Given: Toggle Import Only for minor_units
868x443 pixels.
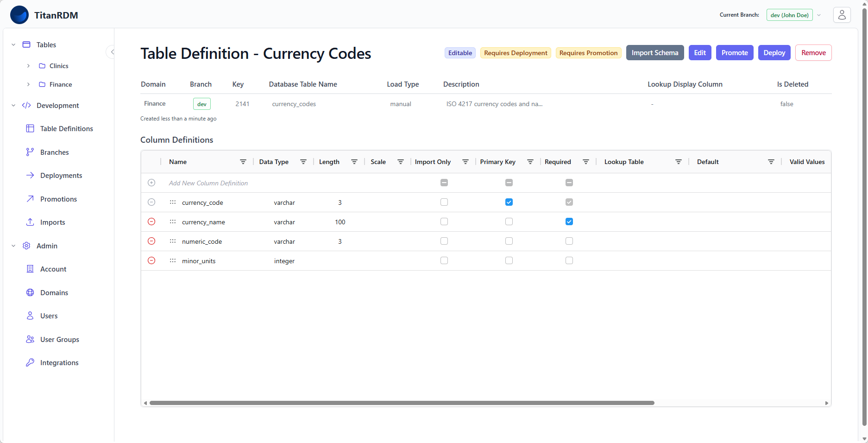Looking at the screenshot, I should click(x=444, y=260).
